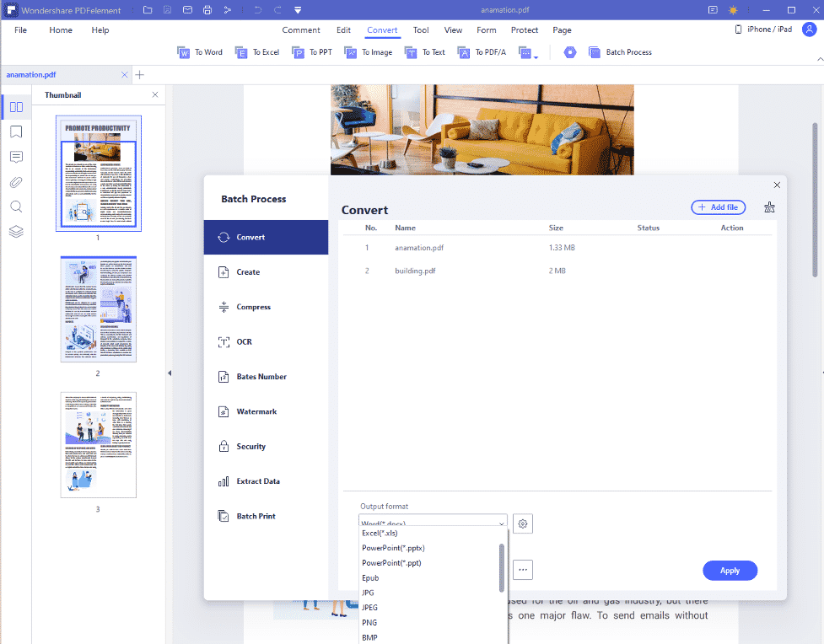Switch to the Page tab

pos(562,30)
